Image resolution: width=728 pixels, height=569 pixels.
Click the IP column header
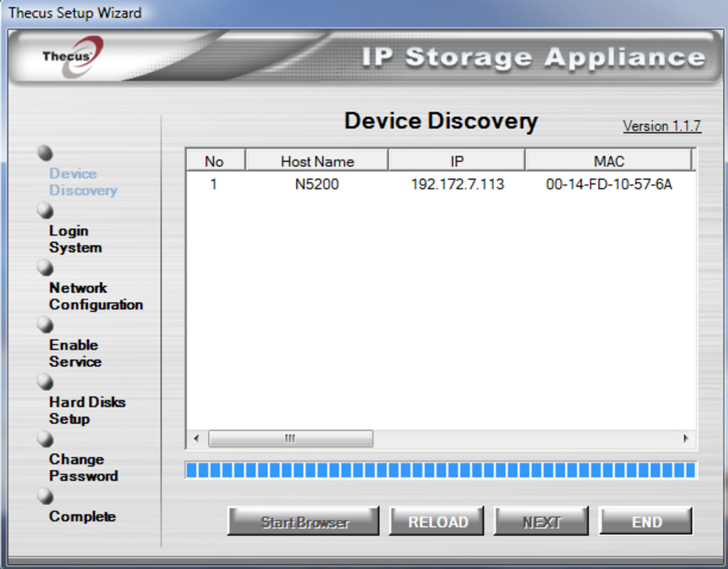click(455, 161)
